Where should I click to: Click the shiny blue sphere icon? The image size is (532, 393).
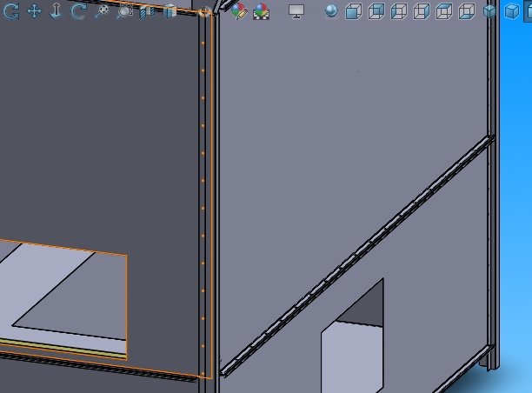(x=331, y=11)
